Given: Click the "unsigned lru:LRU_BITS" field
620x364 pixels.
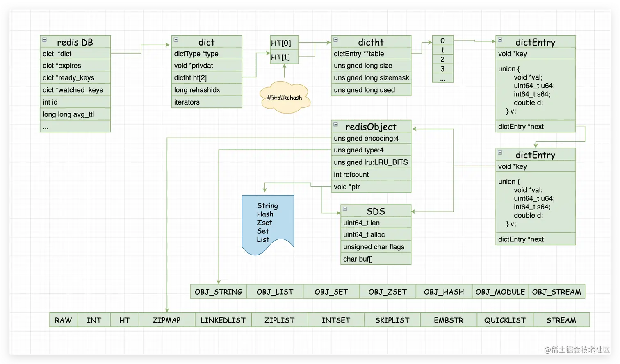Looking at the screenshot, I should pos(371,162).
